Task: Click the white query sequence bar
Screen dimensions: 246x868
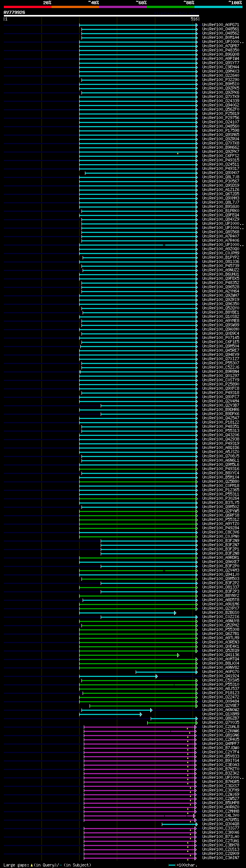Action: pyautogui.click(x=101, y=16)
